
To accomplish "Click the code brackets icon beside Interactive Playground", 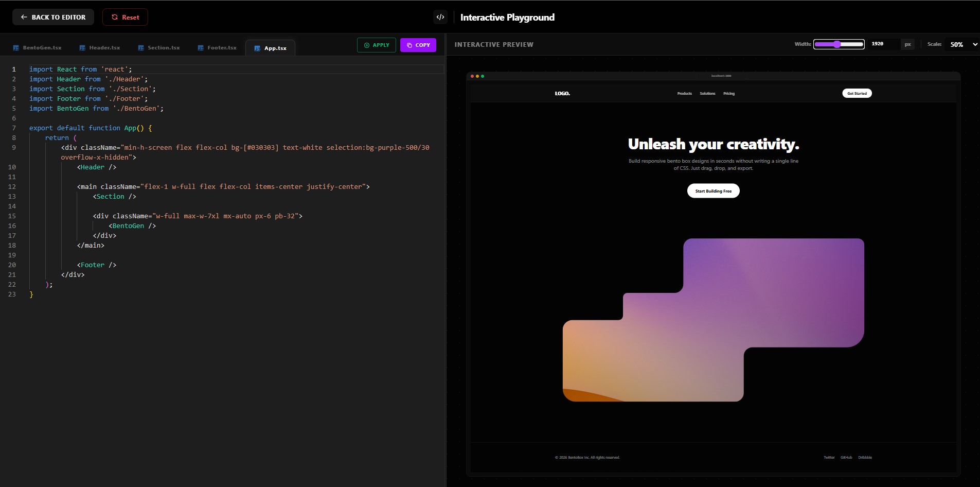I will click(440, 17).
